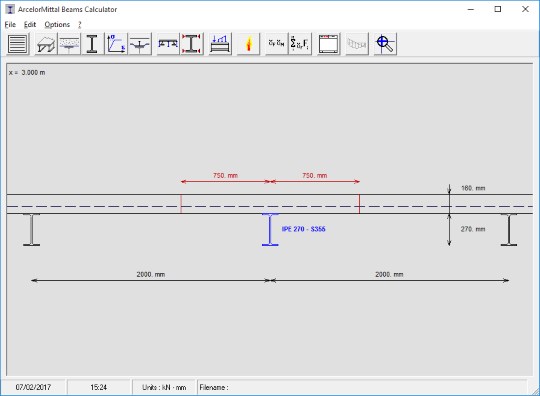Open the beam supports icon
540x396 pixels.
[168, 44]
